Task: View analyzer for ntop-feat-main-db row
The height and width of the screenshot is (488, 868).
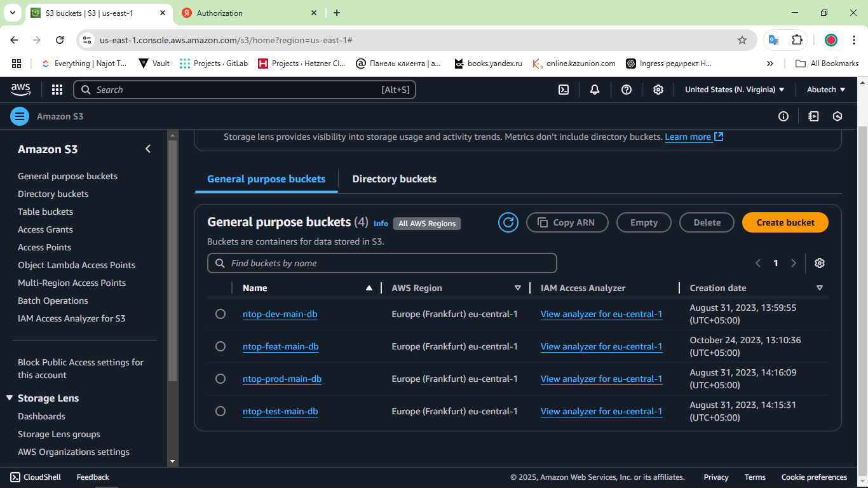Action: [x=601, y=346]
